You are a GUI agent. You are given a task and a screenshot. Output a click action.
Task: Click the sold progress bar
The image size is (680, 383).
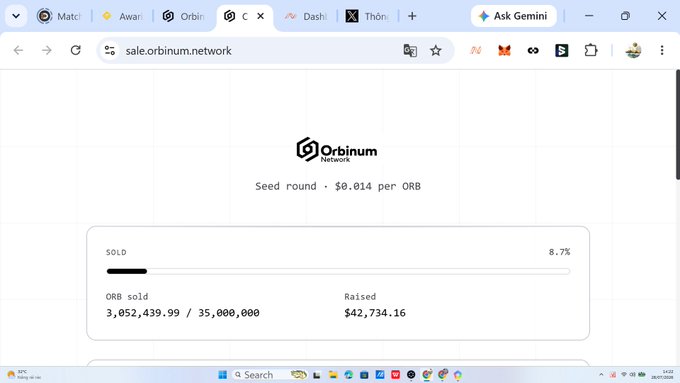pos(338,272)
